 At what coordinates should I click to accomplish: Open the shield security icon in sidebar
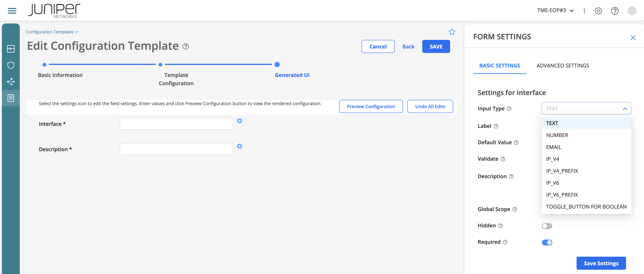pyautogui.click(x=11, y=65)
